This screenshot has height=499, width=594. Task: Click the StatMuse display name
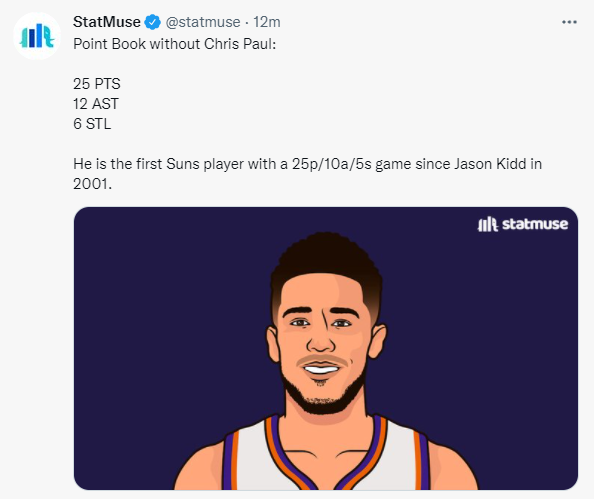[x=106, y=22]
